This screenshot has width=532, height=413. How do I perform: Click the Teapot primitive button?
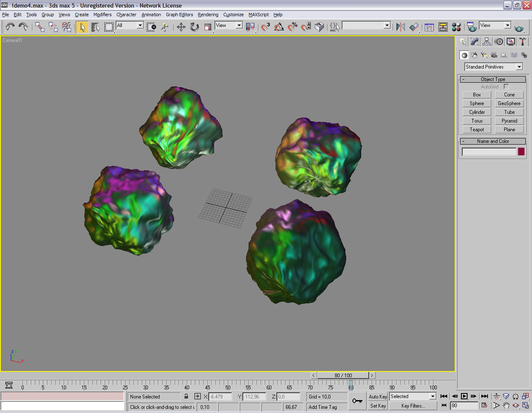point(477,130)
